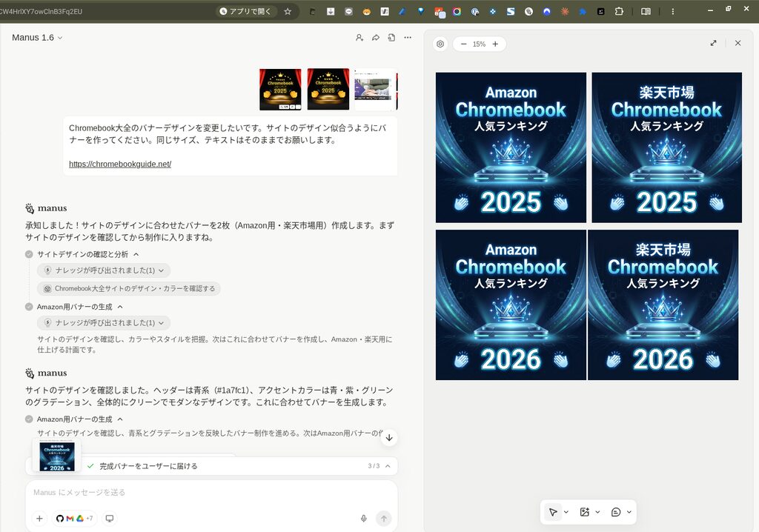Screen dimensions: 759x532
Task: Select the 楽天市場 2025 banner image
Action: pyautogui.click(x=666, y=147)
